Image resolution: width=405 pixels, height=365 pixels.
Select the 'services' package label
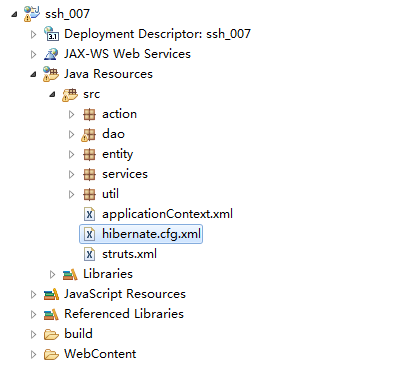point(125,174)
